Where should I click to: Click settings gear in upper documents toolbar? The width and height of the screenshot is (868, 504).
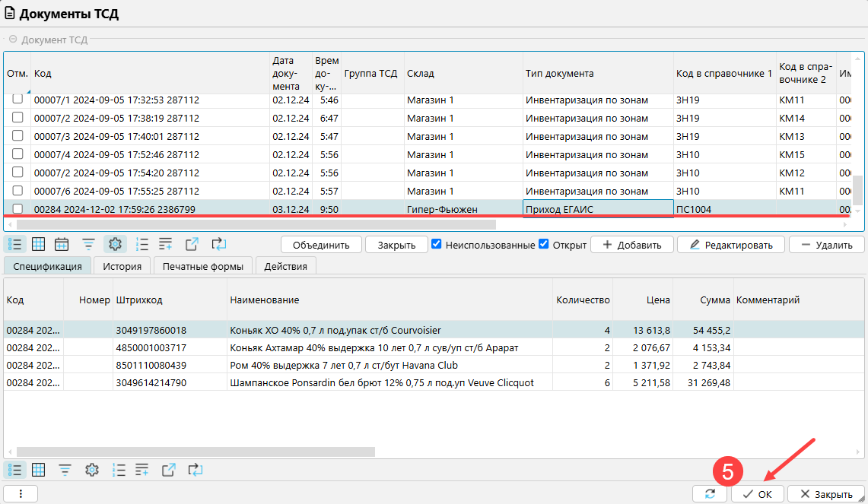(x=115, y=244)
